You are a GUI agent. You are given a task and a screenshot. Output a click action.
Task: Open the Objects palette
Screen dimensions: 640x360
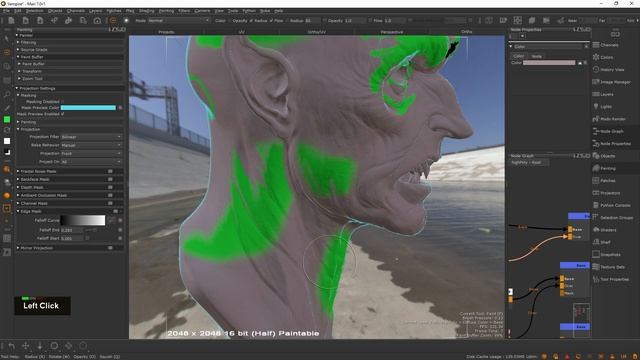tap(604, 156)
